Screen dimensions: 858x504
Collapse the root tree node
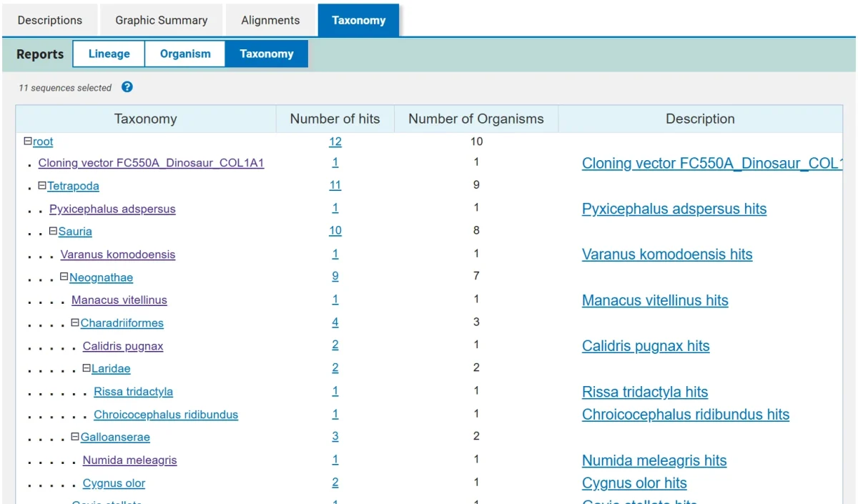click(x=28, y=142)
